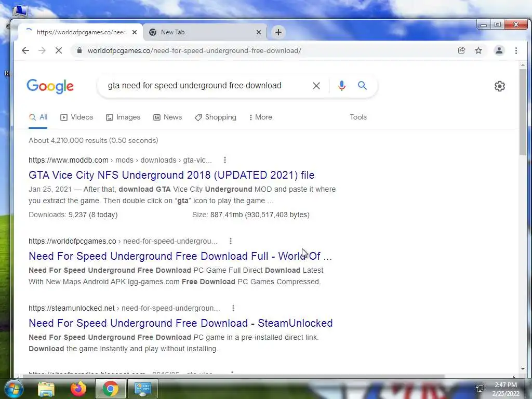Click the steamunlocked.net breadcrumb URL
The image size is (532, 399).
[x=124, y=309]
